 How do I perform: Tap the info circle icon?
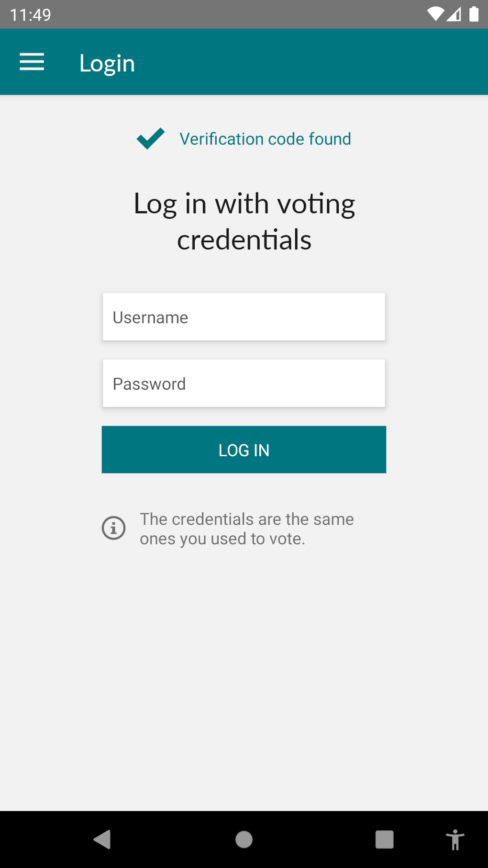114,528
